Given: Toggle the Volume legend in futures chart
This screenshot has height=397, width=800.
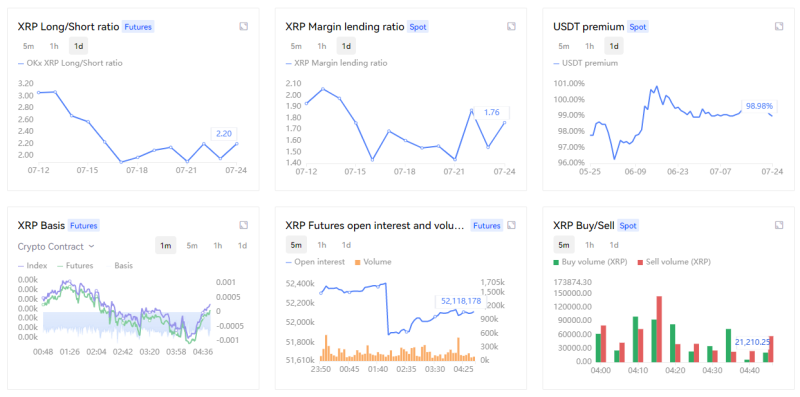Looking at the screenshot, I should coord(373,262).
